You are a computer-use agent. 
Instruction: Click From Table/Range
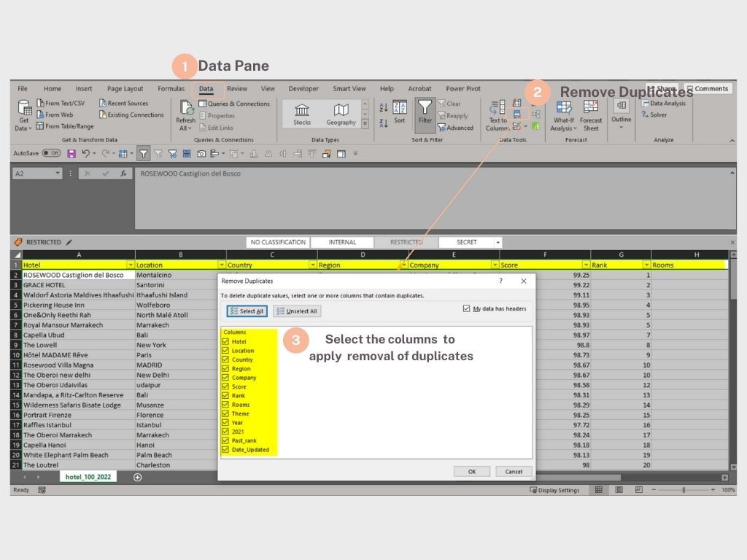[65, 126]
